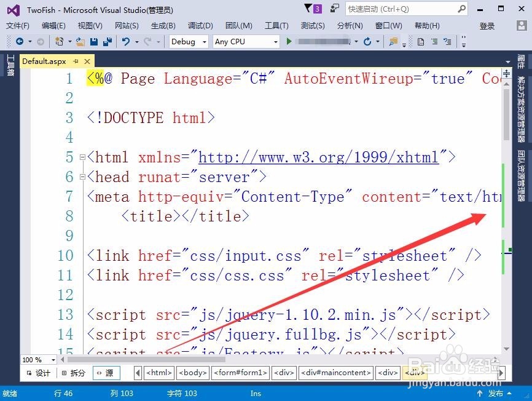Open the 编辑(E) menu
This screenshot has width=532, height=401.
point(53,26)
